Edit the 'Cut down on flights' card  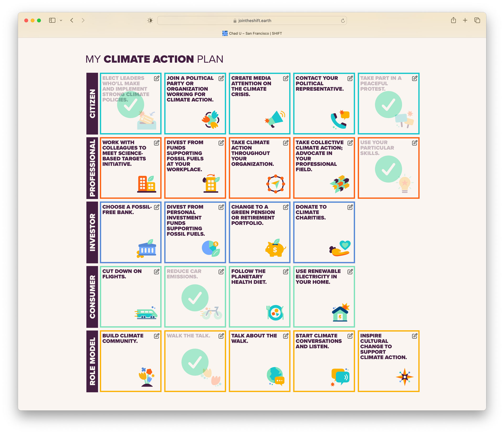point(157,272)
